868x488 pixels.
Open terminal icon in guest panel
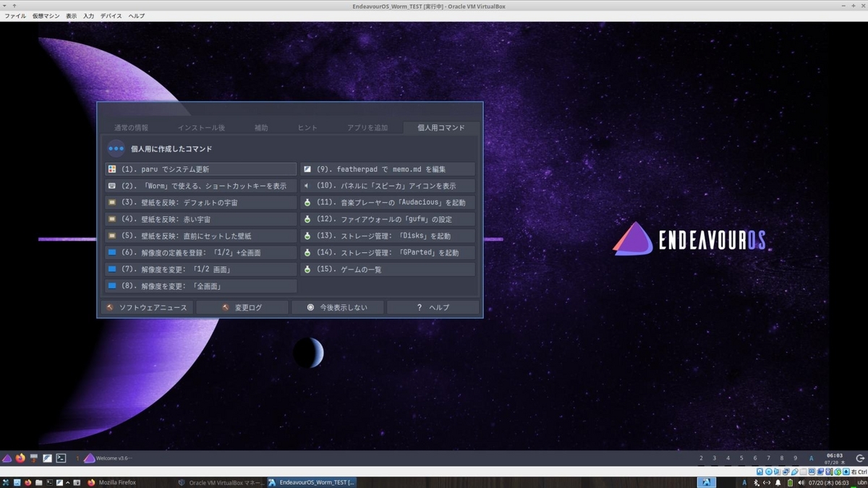pyautogui.click(x=61, y=458)
